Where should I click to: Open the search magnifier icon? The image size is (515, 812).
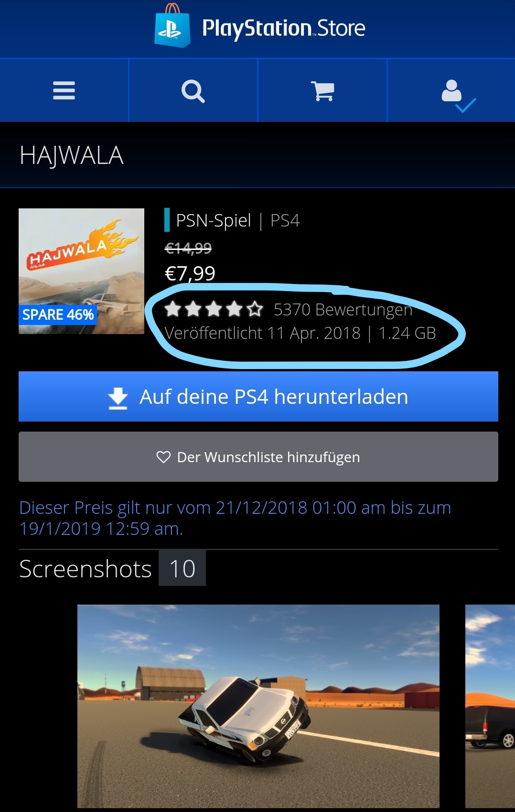(193, 91)
